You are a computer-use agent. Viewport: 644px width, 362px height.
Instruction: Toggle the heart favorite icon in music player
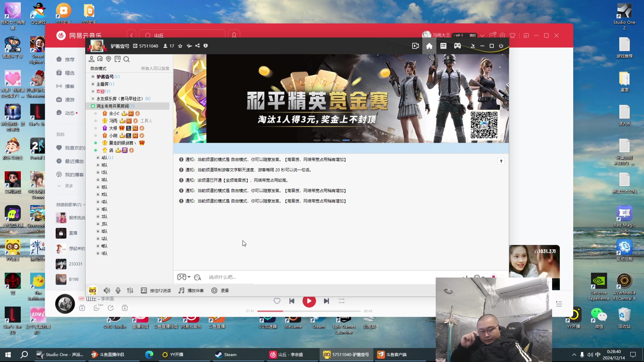pos(277,301)
